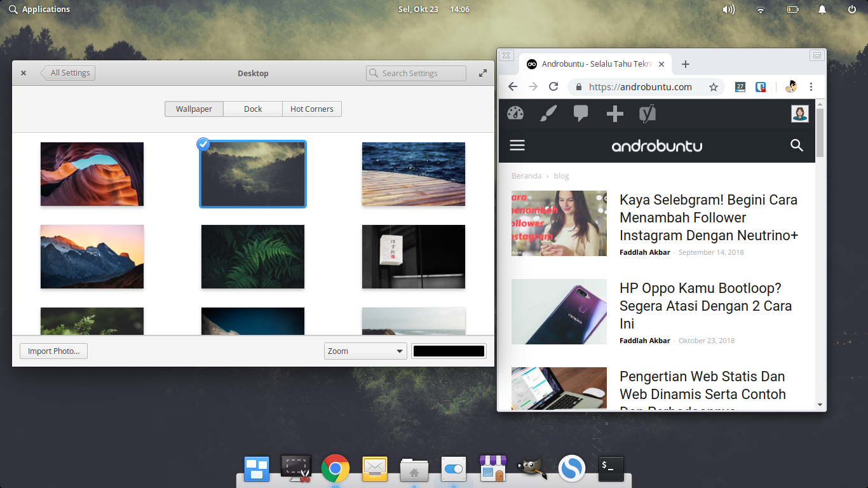The image size is (868, 488).
Task: Reload the androbuntu page
Action: point(552,86)
